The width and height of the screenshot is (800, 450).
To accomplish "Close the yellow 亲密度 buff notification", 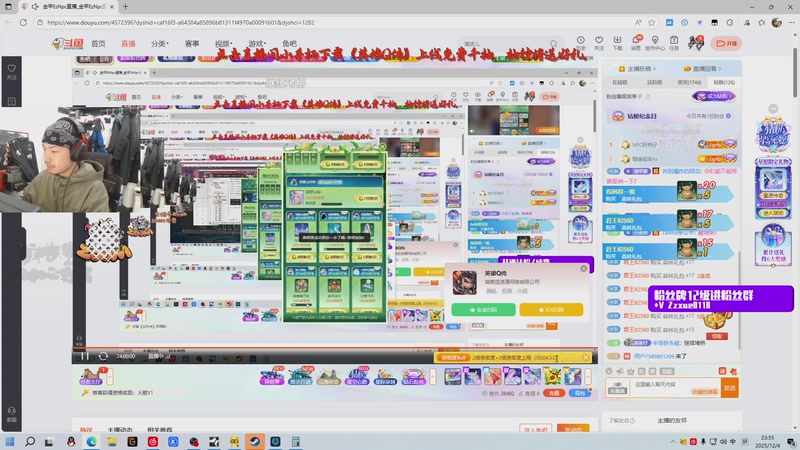I will pyautogui.click(x=586, y=358).
